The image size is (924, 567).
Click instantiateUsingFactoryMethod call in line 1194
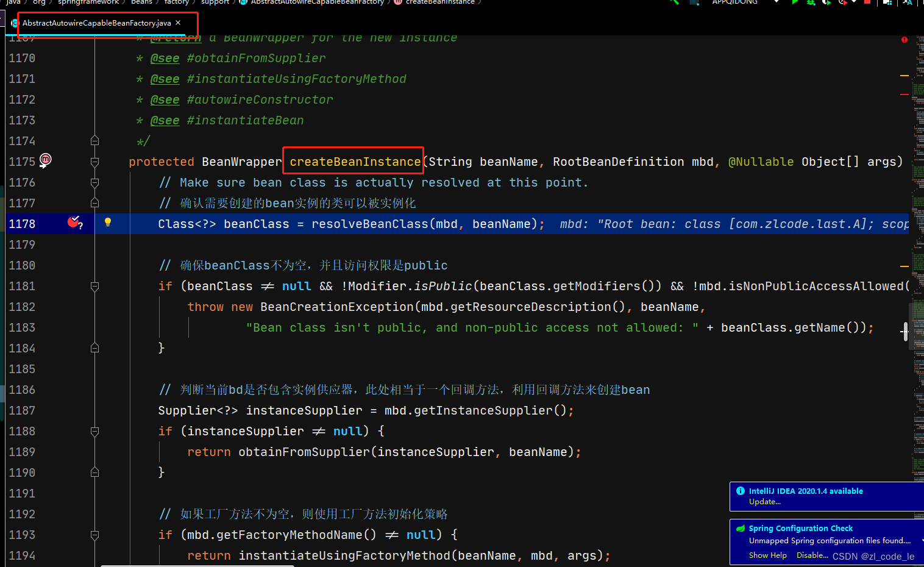point(344,555)
